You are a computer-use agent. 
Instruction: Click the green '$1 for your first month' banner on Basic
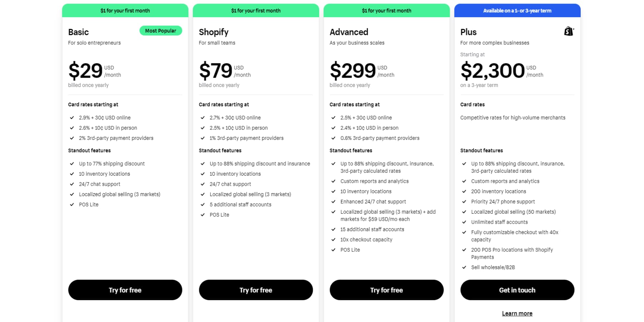click(125, 10)
